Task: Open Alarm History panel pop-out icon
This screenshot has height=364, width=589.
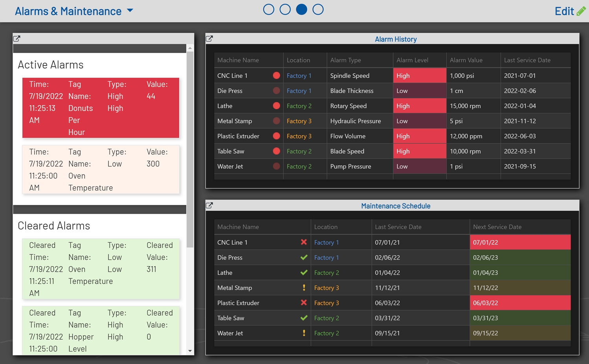Action: [209, 38]
